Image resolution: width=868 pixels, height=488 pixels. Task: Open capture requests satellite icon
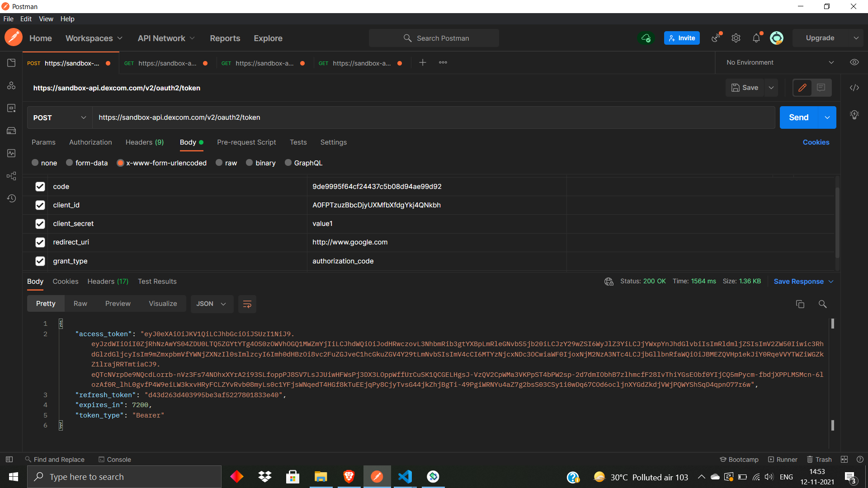click(x=716, y=38)
